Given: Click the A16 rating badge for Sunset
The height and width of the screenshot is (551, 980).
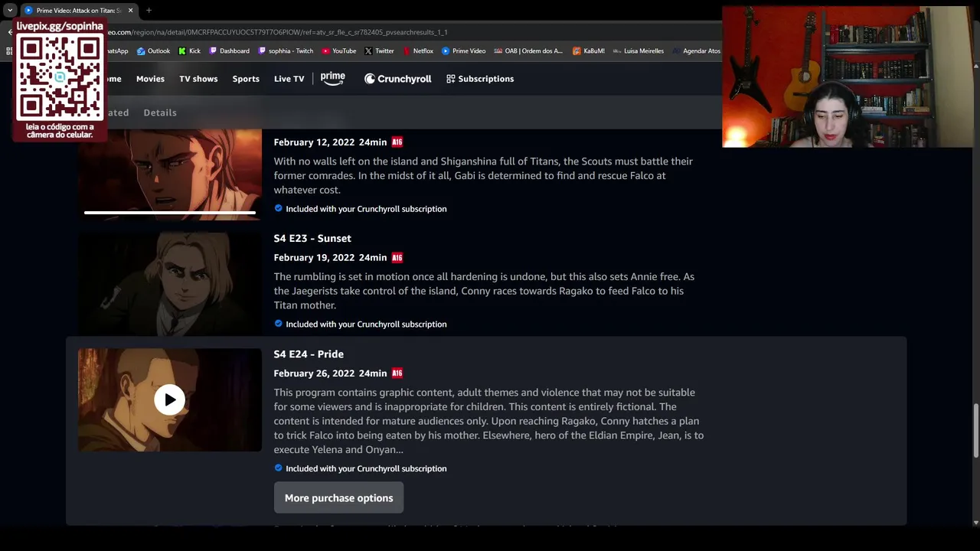Looking at the screenshot, I should pyautogui.click(x=397, y=258).
